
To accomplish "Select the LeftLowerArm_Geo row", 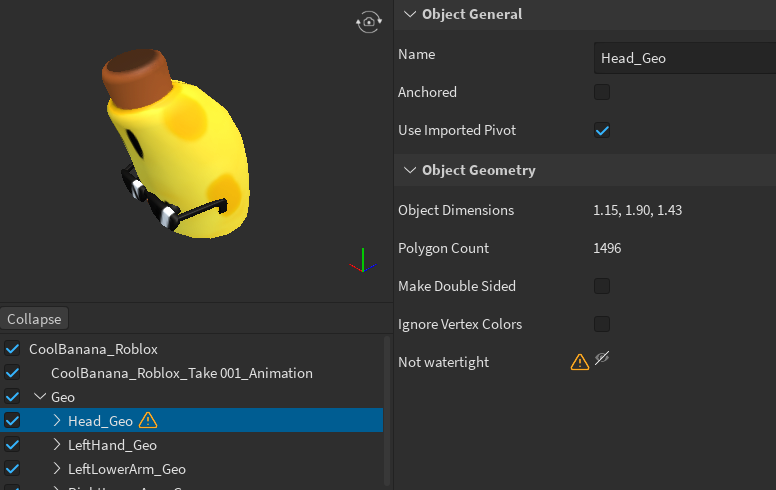I will (127, 469).
